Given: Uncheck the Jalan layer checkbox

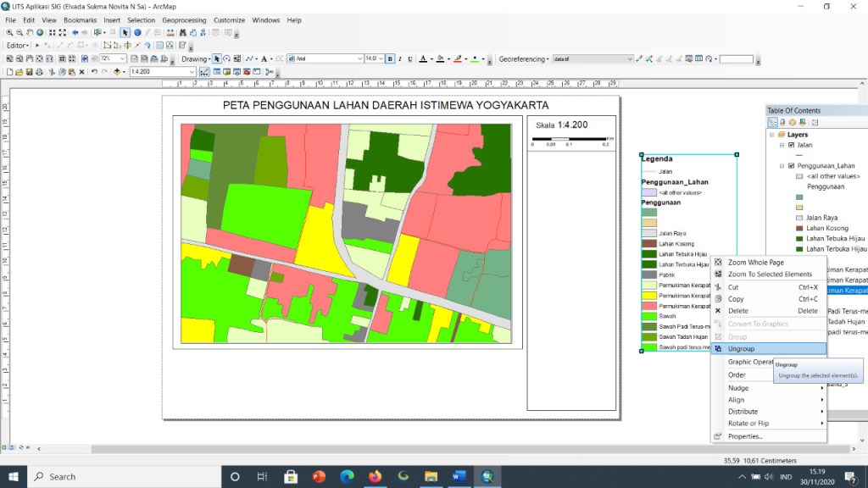Looking at the screenshot, I should [x=791, y=145].
